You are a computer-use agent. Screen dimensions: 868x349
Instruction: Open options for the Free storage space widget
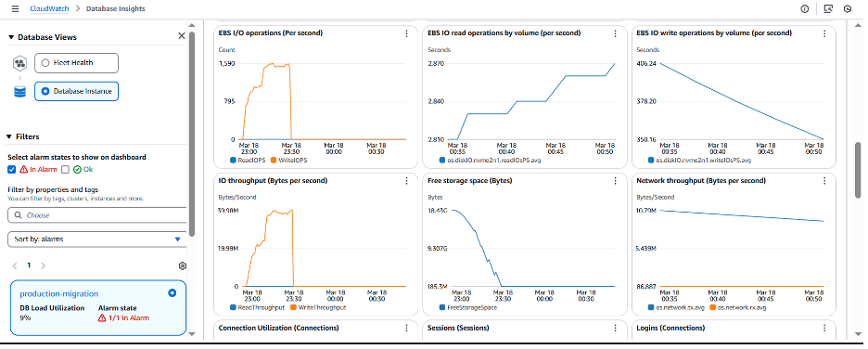point(615,181)
